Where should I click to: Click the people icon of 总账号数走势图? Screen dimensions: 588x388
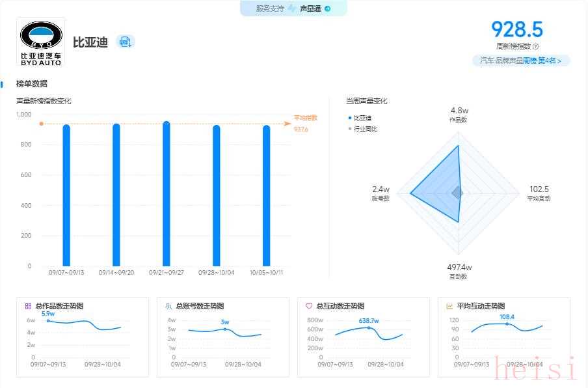(168, 306)
